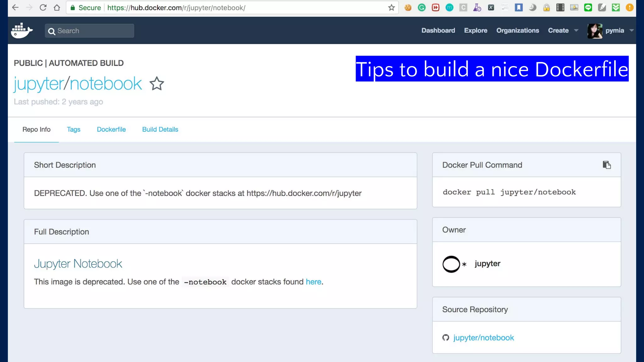Star the jupyter/notebook repository
The height and width of the screenshot is (362, 644).
pos(157,84)
